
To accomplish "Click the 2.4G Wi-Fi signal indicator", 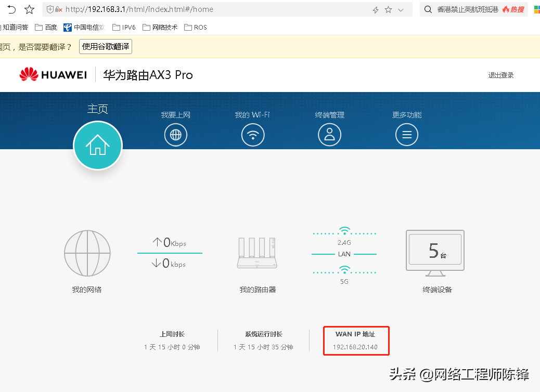I will click(344, 232).
